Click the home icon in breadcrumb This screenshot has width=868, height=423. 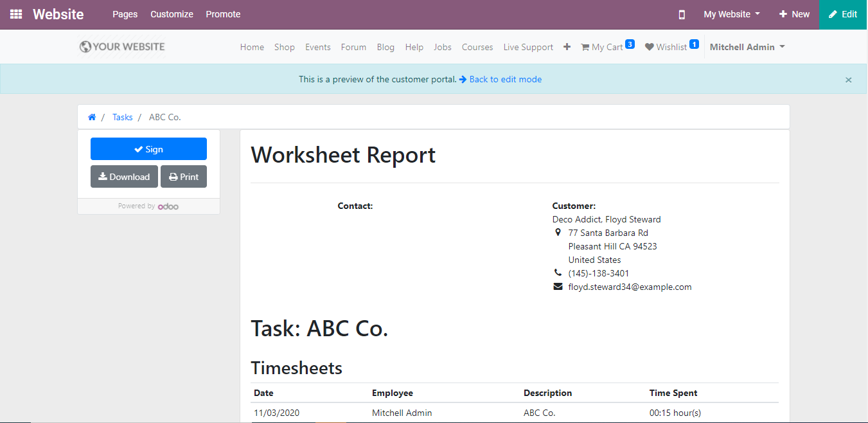[x=92, y=117]
